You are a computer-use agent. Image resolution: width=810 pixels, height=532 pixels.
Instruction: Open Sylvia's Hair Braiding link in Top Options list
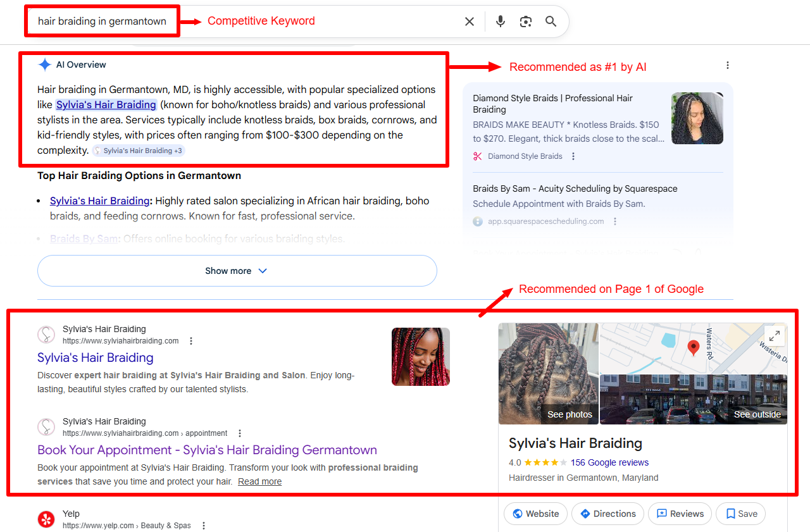[99, 201]
